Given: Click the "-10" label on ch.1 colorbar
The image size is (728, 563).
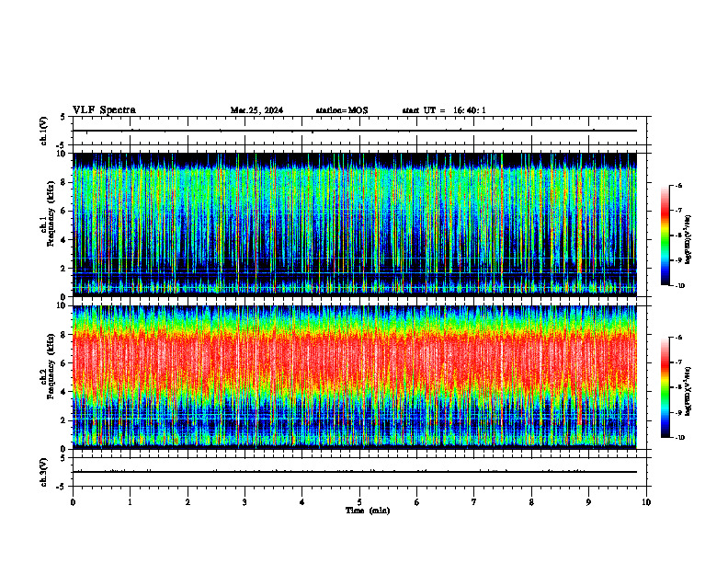Looking at the screenshot, I should (x=680, y=286).
